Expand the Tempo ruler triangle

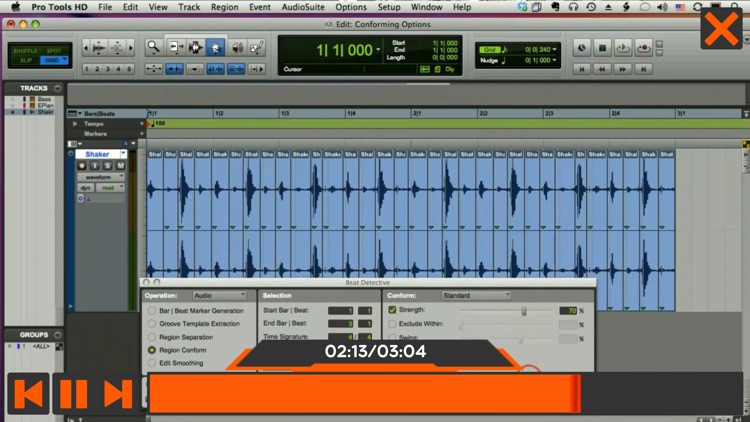click(75, 123)
